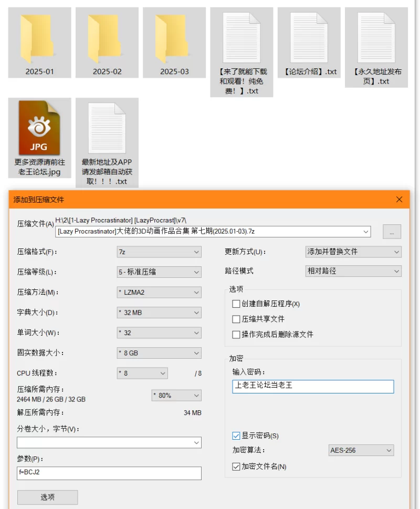Viewport: 420px width, 509px height.
Task: Click the 压缩文件(A) label
Action: (x=35, y=224)
